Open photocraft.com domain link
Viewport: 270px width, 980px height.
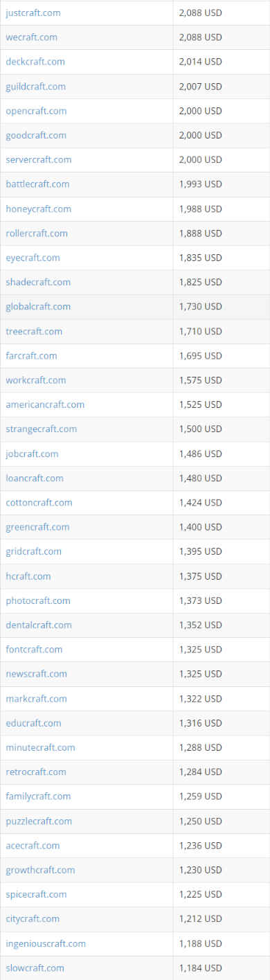click(38, 600)
